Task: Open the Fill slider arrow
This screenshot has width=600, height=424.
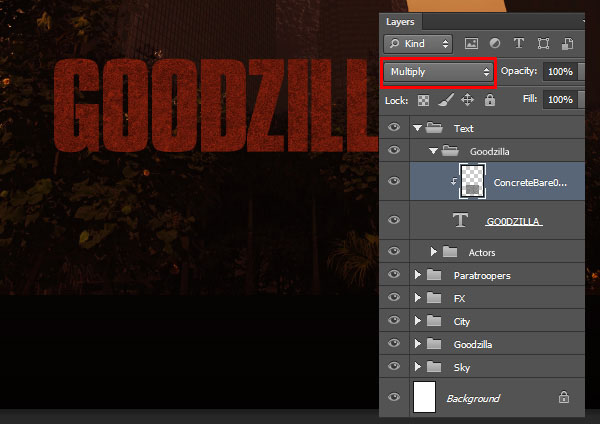Action: pyautogui.click(x=581, y=100)
